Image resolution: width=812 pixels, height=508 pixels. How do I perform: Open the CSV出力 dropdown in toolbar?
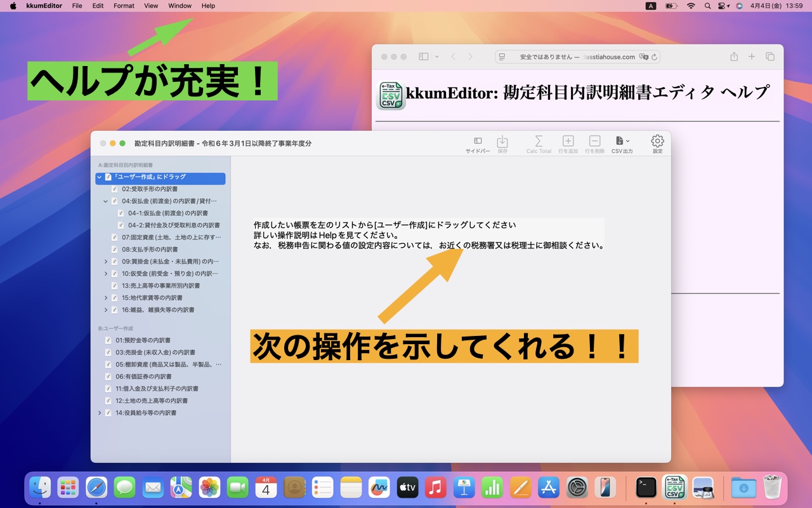tap(622, 141)
